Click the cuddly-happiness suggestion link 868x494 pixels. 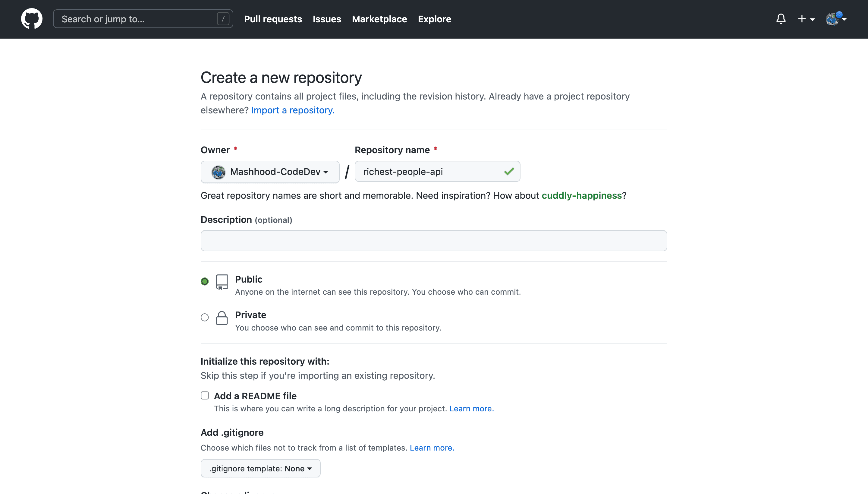point(581,195)
